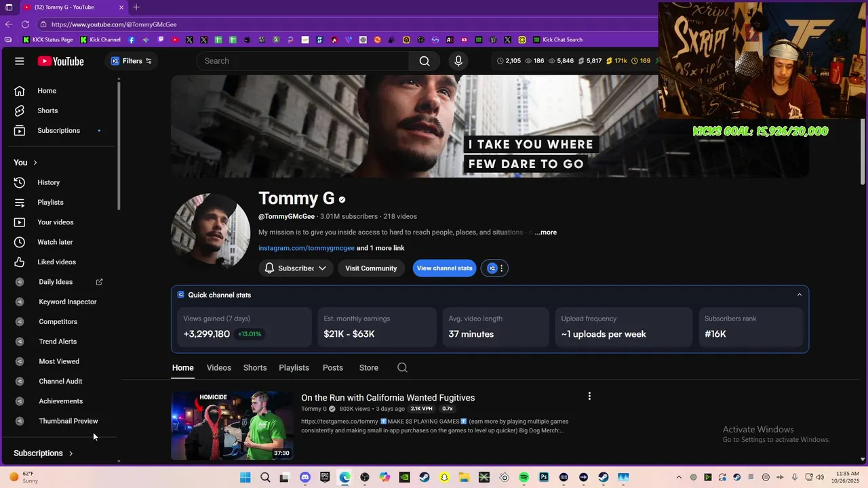
Task: Open vidIQ Achievements
Action: [x=61, y=401]
